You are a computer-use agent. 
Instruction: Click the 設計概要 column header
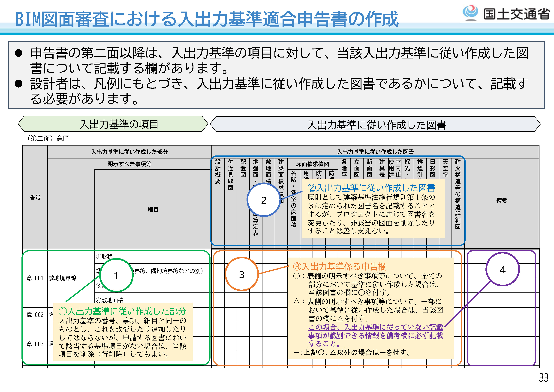[x=218, y=171]
